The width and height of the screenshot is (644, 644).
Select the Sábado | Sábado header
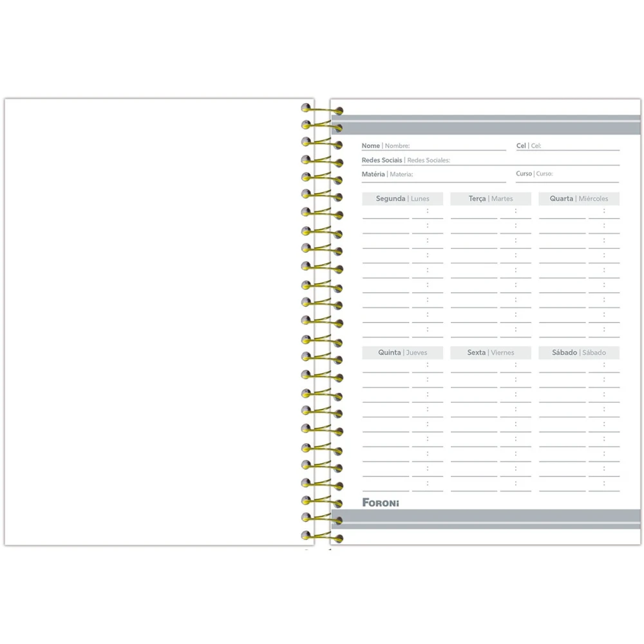[579, 353]
